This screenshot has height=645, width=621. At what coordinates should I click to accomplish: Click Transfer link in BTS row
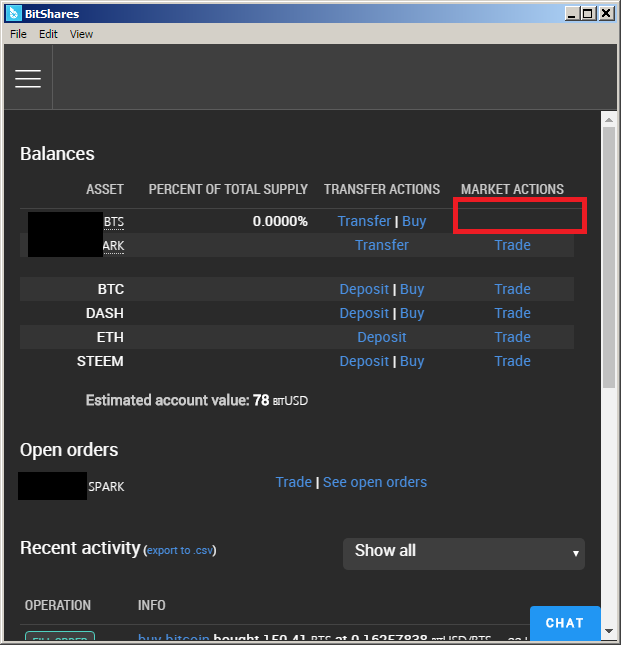(364, 221)
